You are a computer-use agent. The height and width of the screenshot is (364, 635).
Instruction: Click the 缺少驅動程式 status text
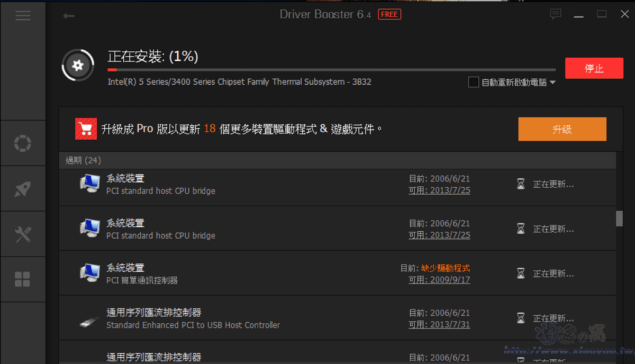click(446, 268)
